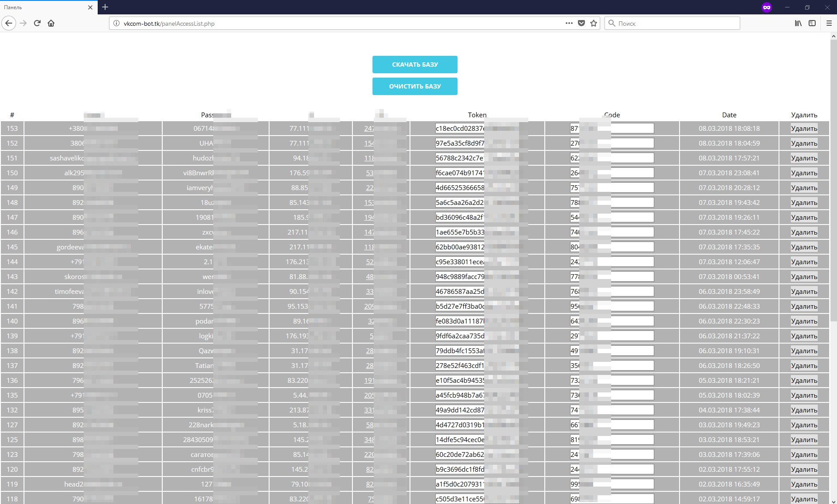Open the Library bookmarks and history icon
837x504 pixels.
coord(798,24)
